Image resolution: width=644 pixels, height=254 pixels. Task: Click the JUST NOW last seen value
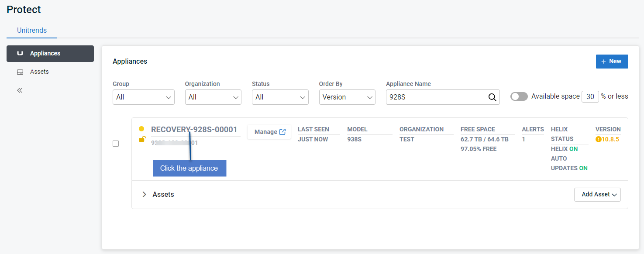point(313,139)
